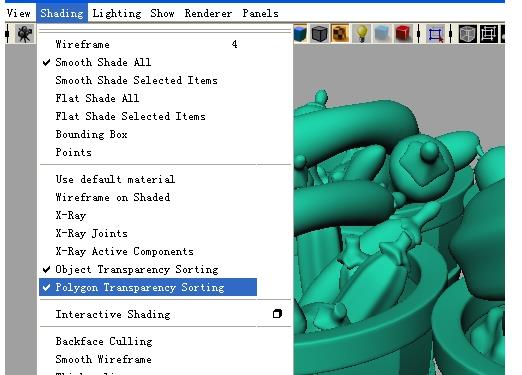Image resolution: width=522 pixels, height=375 pixels.
Task: Open the View panel menu
Action: click(x=19, y=13)
